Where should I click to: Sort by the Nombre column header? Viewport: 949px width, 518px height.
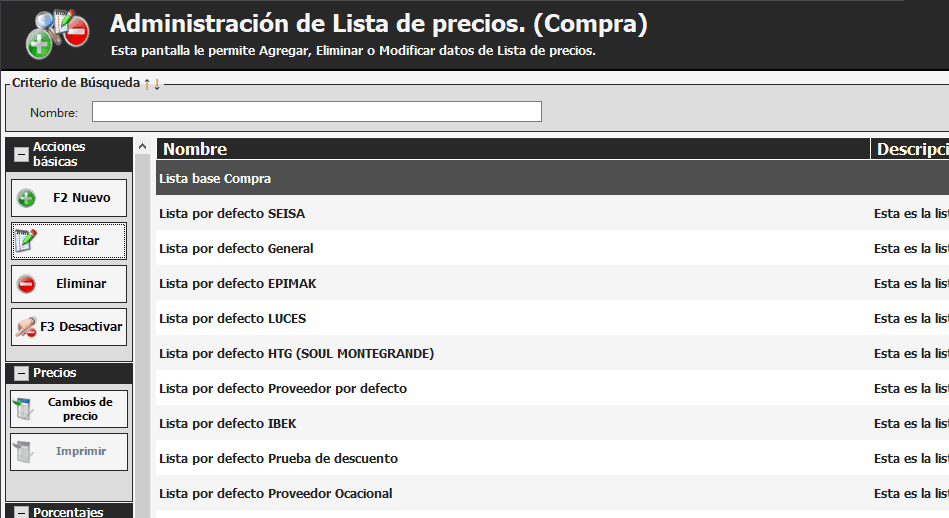(195, 149)
